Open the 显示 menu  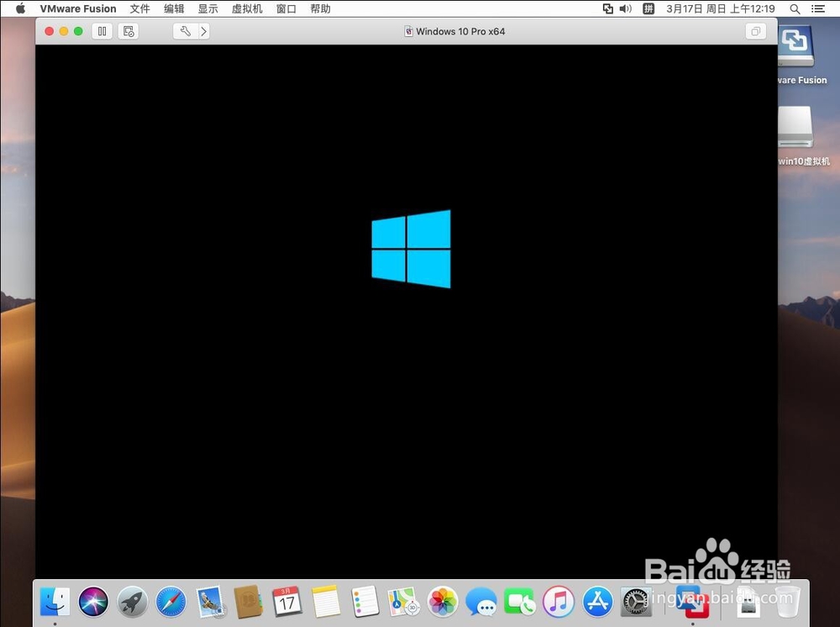click(x=207, y=8)
